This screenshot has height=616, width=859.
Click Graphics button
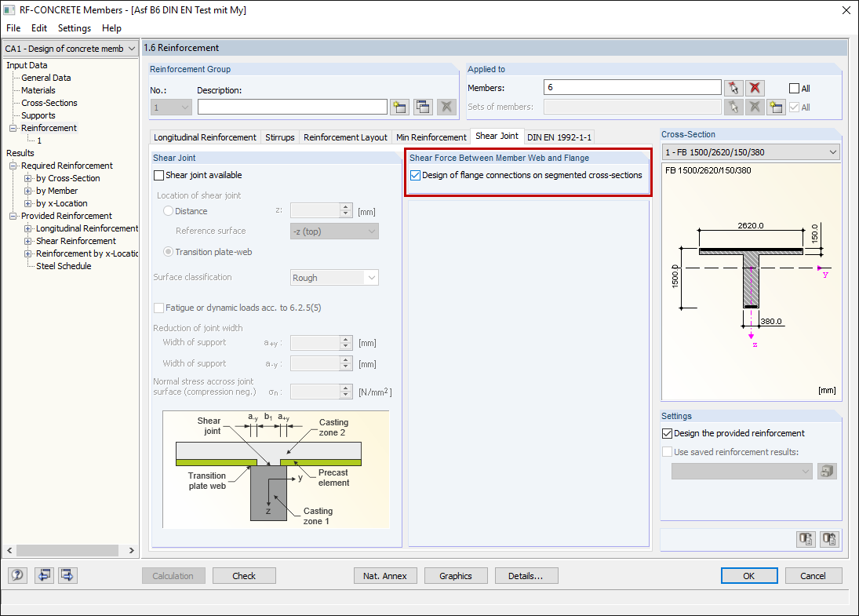456,576
